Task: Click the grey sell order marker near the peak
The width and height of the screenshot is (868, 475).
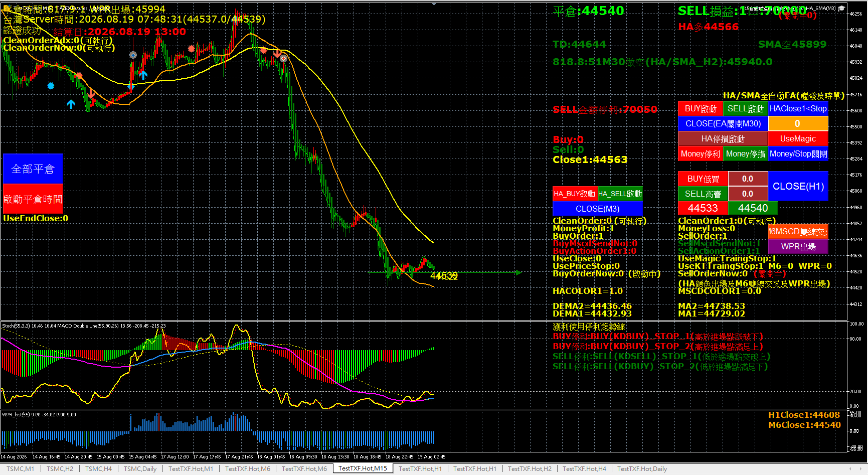Action: tap(283, 59)
